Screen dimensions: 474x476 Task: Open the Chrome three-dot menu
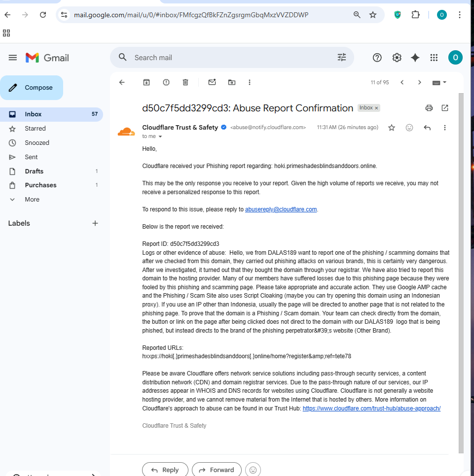tap(459, 15)
